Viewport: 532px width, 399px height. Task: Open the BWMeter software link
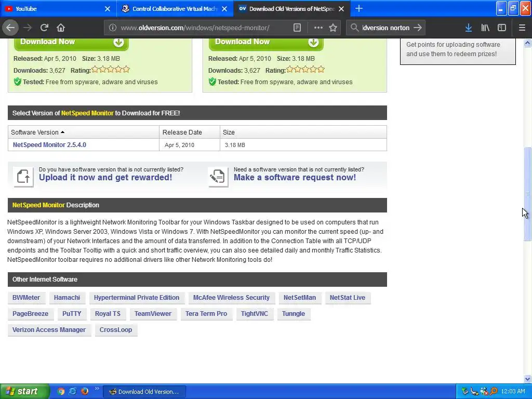pyautogui.click(x=26, y=298)
